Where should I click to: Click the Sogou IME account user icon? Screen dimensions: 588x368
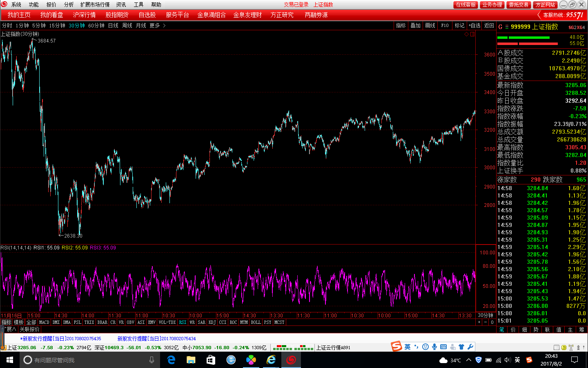click(452, 347)
